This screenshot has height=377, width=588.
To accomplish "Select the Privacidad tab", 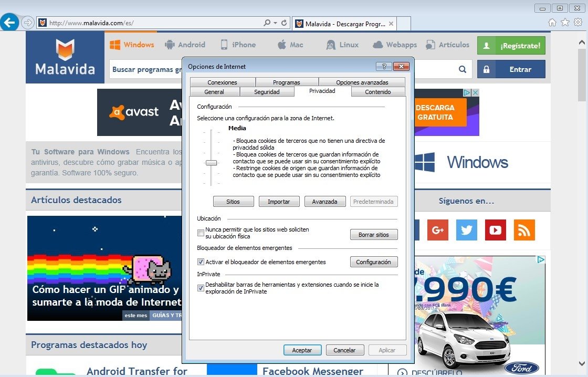I will pos(322,91).
